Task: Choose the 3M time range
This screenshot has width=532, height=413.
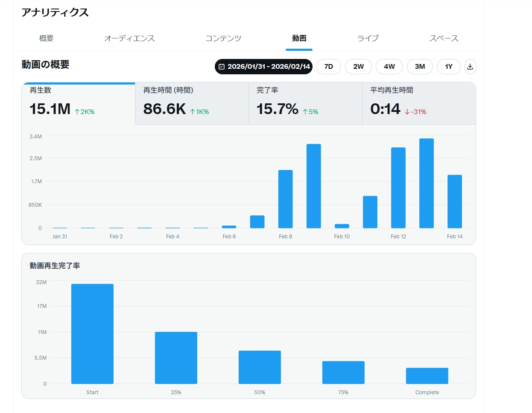Action: [x=420, y=67]
